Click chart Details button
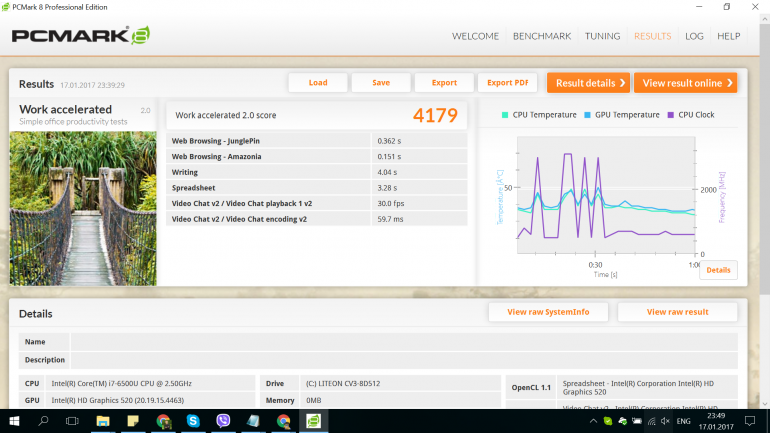 [x=718, y=270]
